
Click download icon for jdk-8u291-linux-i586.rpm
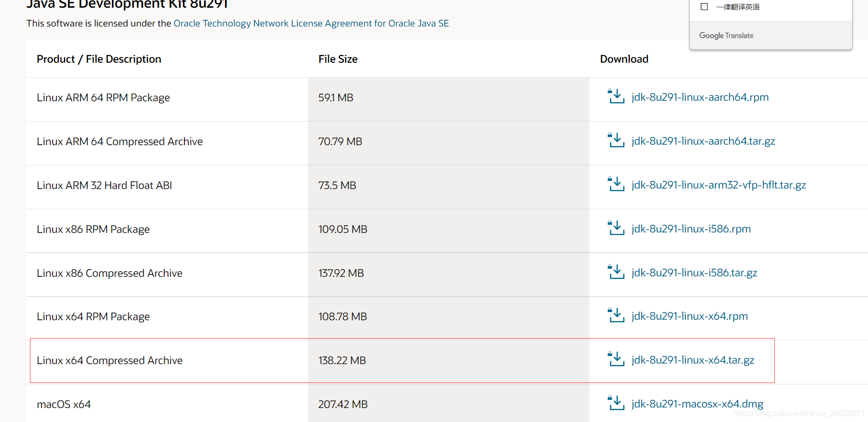[x=616, y=228]
